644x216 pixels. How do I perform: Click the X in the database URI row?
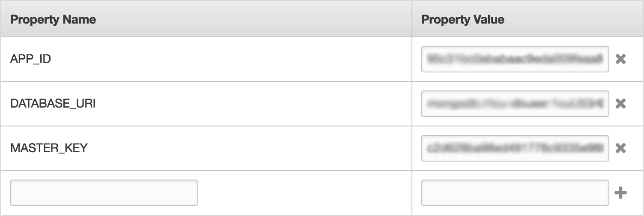click(620, 104)
